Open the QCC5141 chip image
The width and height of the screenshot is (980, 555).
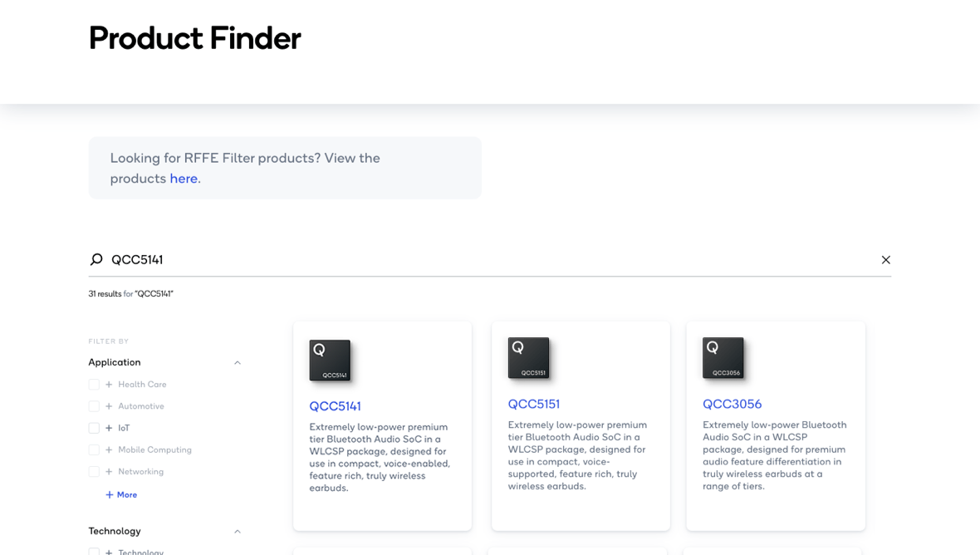click(x=330, y=361)
